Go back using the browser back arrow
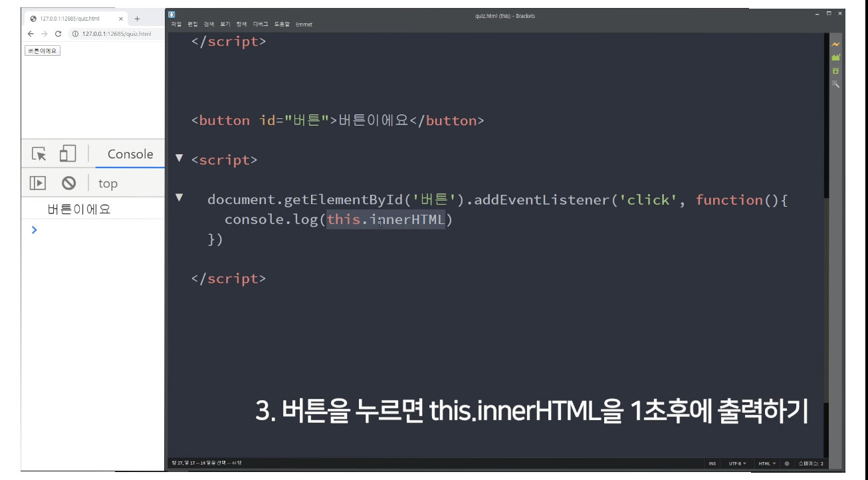Viewport: 868px width, 480px height. coord(31,34)
